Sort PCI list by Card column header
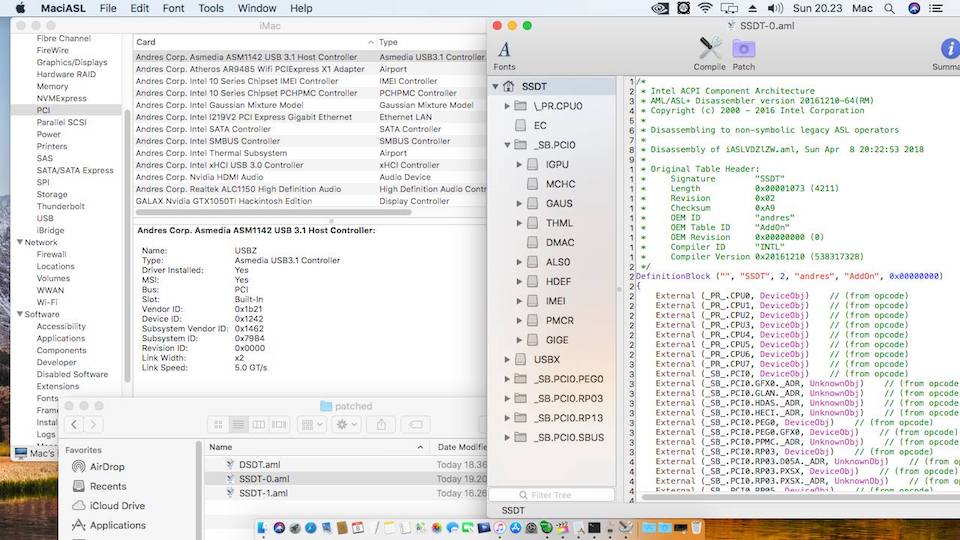Viewport: 960px width, 540px height. click(254, 42)
